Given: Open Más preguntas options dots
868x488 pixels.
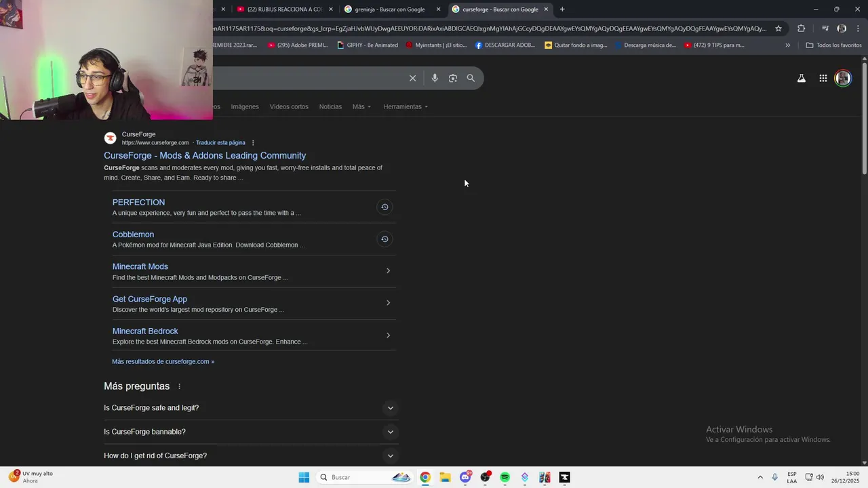Looking at the screenshot, I should (x=180, y=386).
